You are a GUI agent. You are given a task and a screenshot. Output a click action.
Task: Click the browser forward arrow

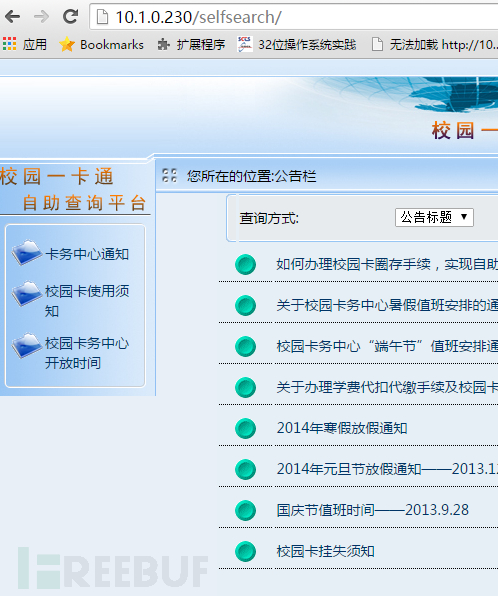pyautogui.click(x=41, y=17)
